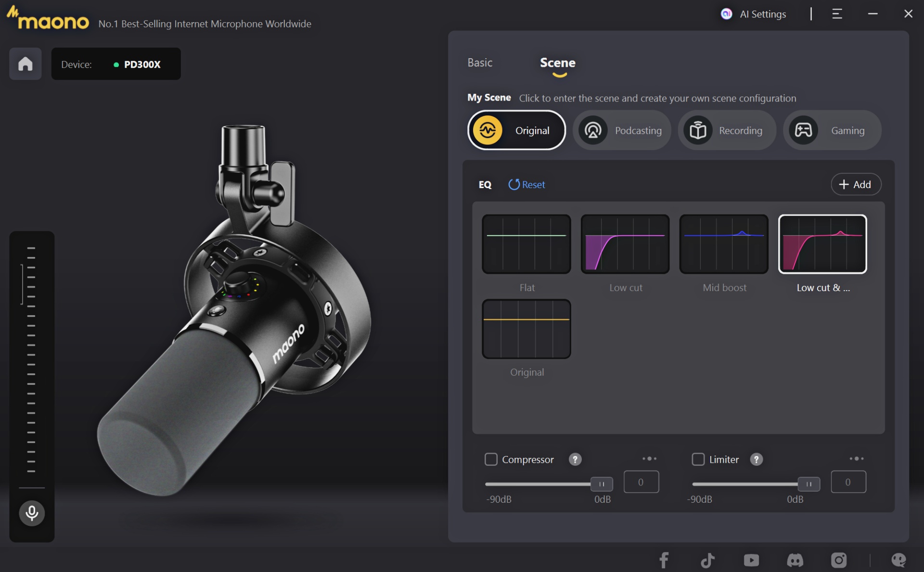Reset the EQ settings
This screenshot has width=924, height=572.
point(527,184)
